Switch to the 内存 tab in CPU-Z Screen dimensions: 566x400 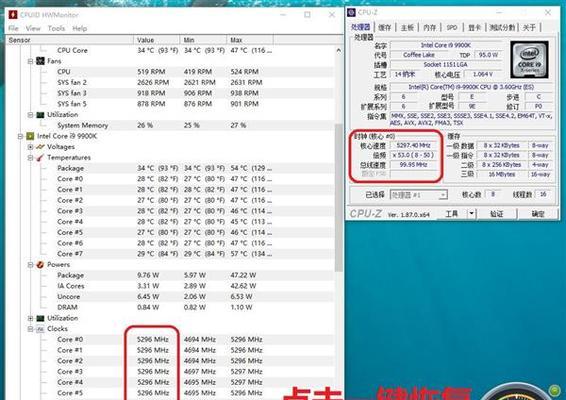click(x=430, y=27)
